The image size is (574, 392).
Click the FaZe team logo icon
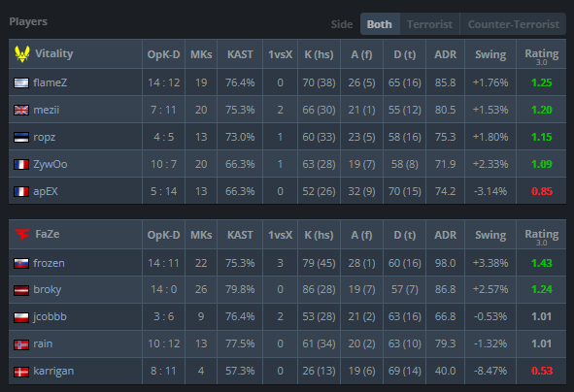pyautogui.click(x=22, y=234)
